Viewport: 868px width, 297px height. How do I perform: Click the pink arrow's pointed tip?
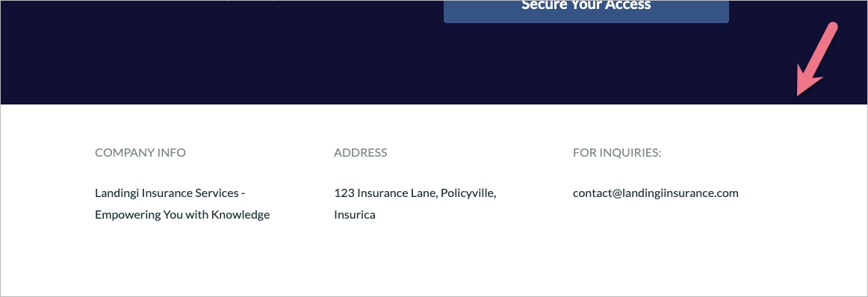(799, 93)
